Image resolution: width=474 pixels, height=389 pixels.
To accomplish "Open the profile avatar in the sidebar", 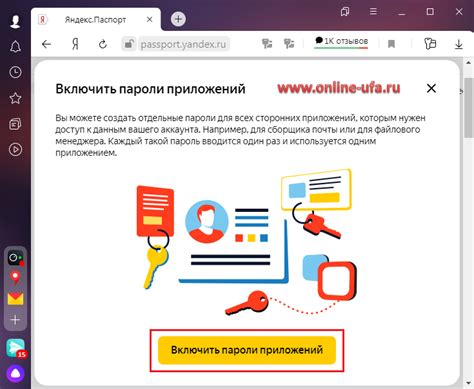I will click(x=15, y=21).
